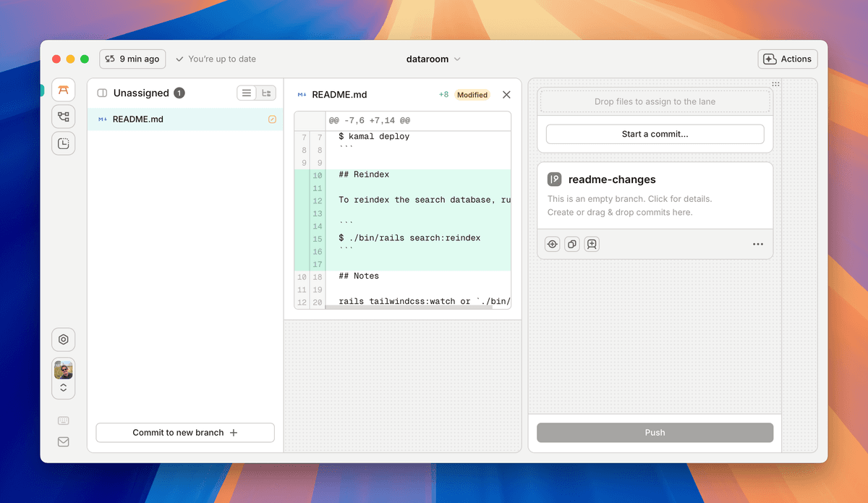Open the Branches view in the sidebar
The width and height of the screenshot is (868, 503).
point(64,117)
